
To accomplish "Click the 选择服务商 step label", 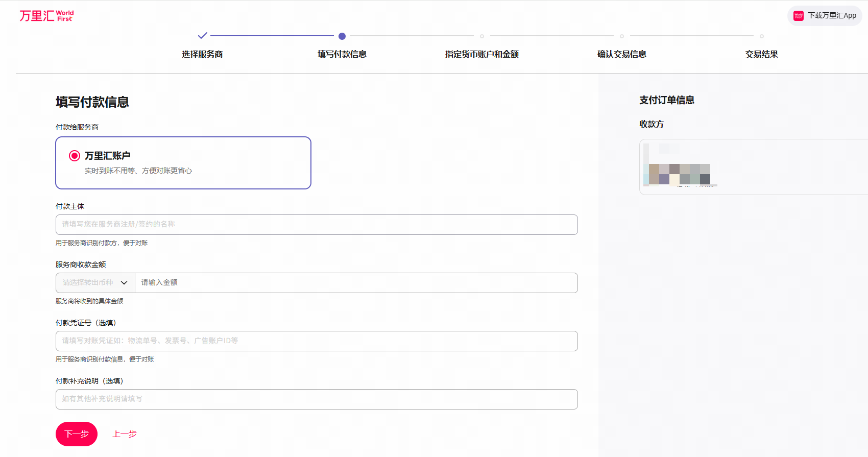I will 202,54.
